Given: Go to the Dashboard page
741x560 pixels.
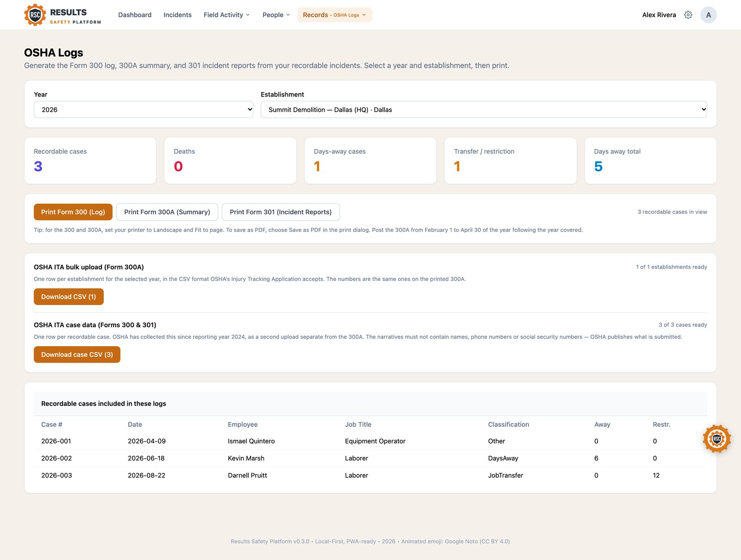Looking at the screenshot, I should pyautogui.click(x=135, y=15).
